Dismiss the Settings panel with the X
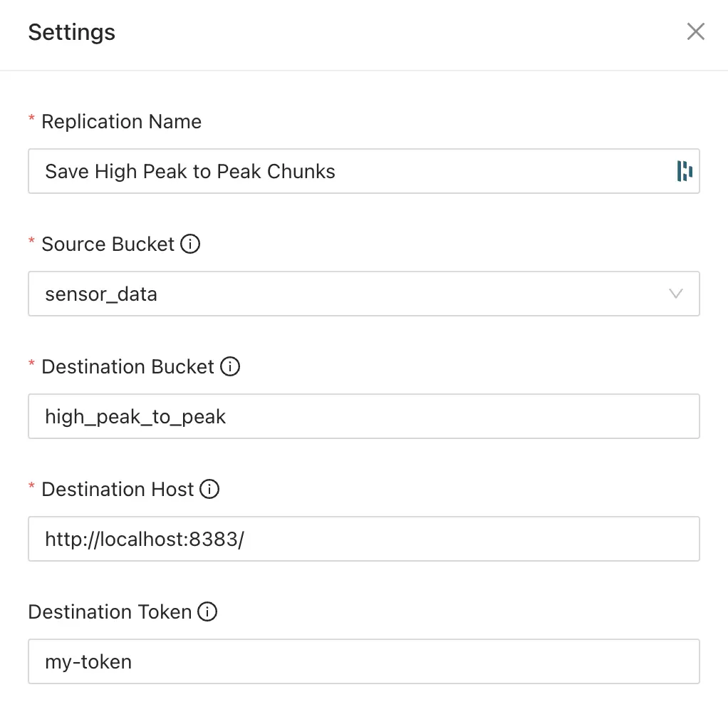Viewport: 728px width, 707px height. point(695,31)
